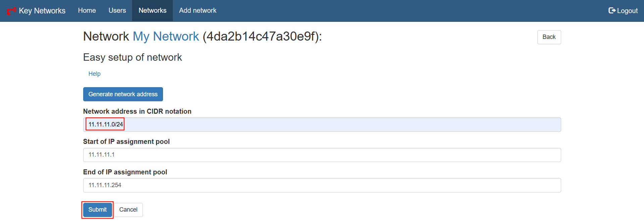This screenshot has height=221, width=644.
Task: Focus the CIDR notation input field
Action: coord(322,124)
